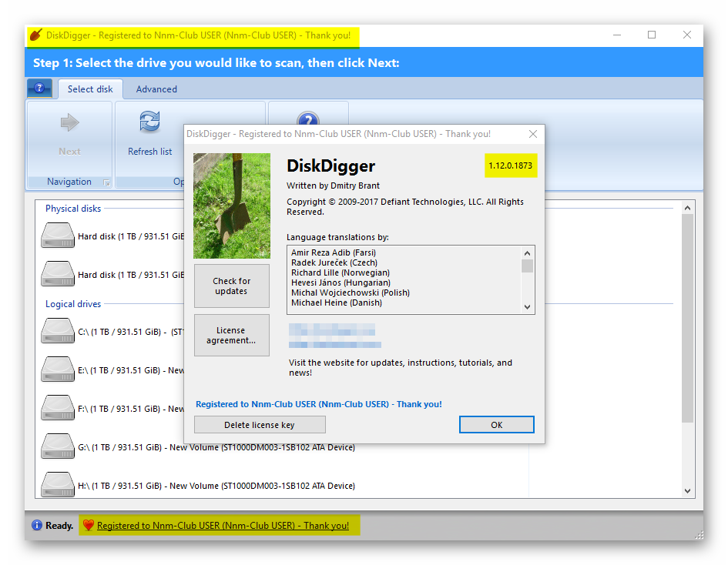Select the G:\ New Volume drive text
This screenshot has height=565, width=728.
click(x=216, y=447)
